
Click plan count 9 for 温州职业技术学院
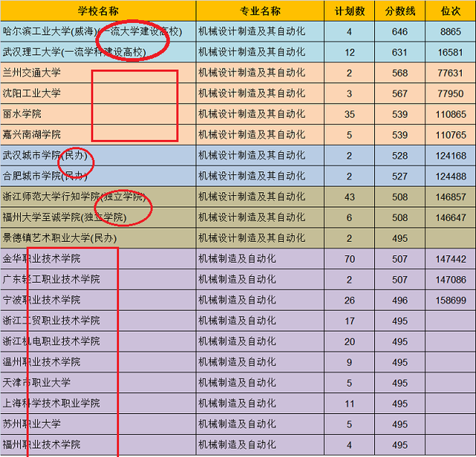(x=350, y=362)
